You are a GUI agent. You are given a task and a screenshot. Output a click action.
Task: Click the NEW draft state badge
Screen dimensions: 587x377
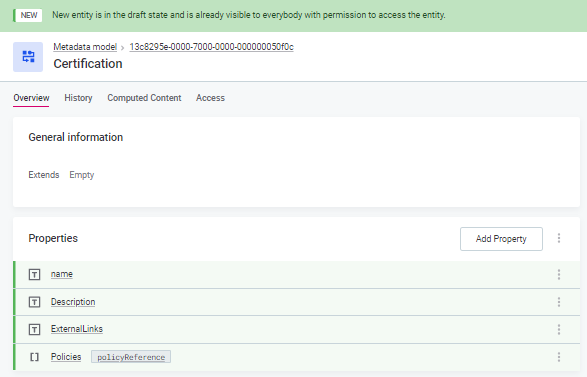point(29,15)
